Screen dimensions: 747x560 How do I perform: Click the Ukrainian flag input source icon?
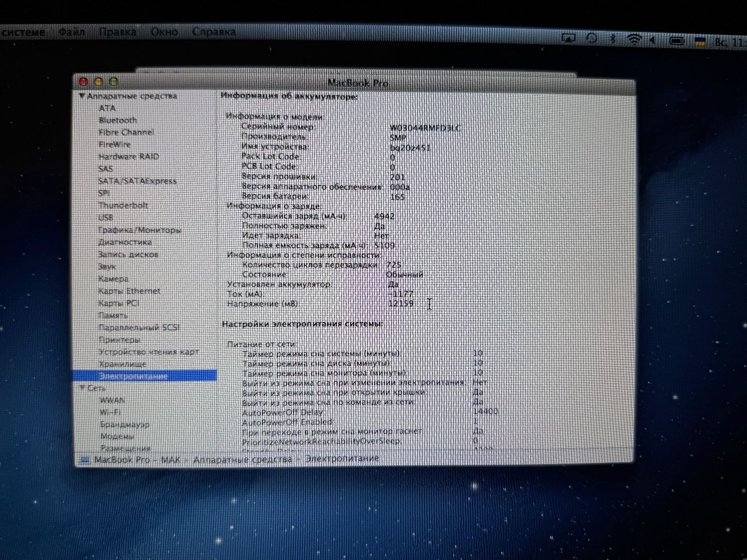pyautogui.click(x=700, y=42)
